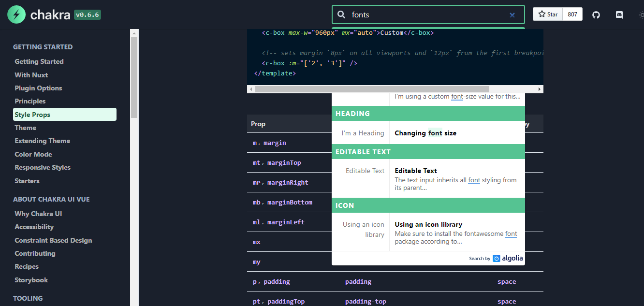
Task: Open Getting Started in the sidebar
Action: coord(39,61)
